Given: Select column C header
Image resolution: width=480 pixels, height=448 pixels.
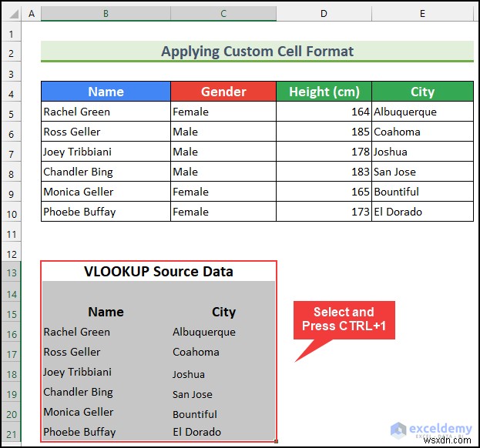Looking at the screenshot, I should coord(223,14).
